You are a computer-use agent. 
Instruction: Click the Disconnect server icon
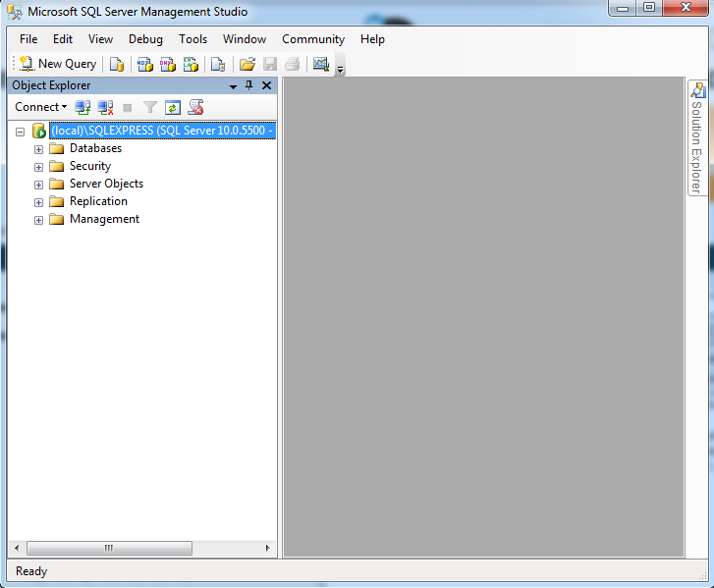105,107
